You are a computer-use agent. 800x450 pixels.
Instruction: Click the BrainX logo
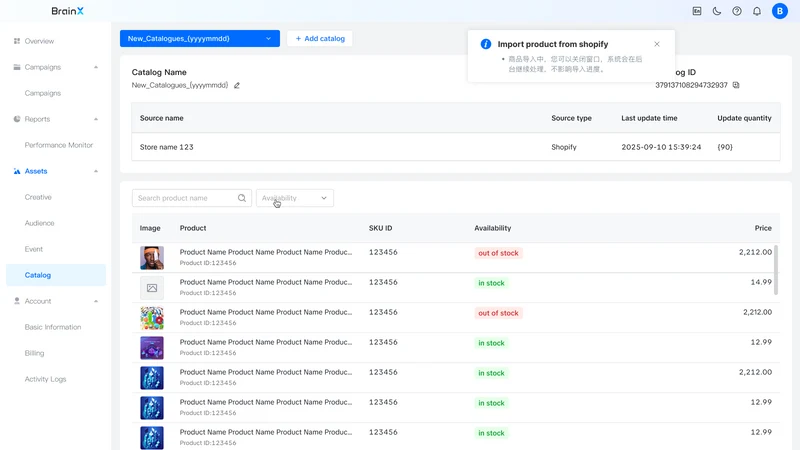[67, 11]
